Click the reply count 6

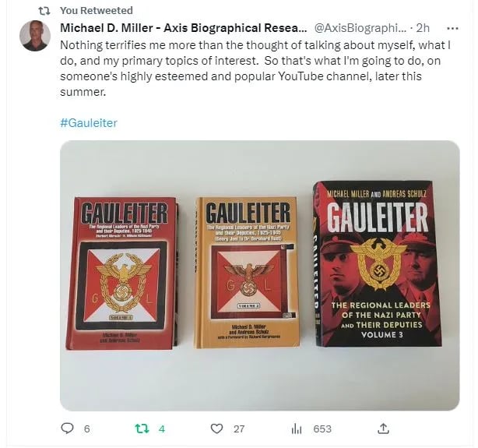point(87,429)
